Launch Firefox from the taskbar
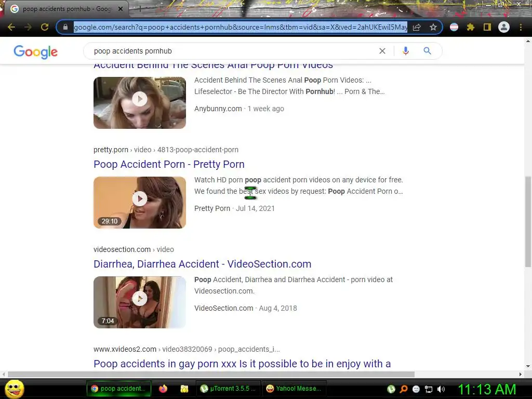The height and width of the screenshot is (399, 532). (x=163, y=389)
